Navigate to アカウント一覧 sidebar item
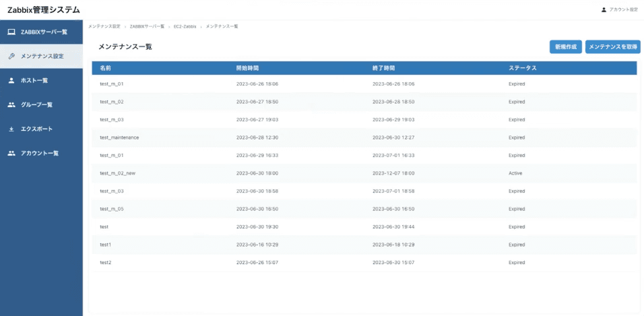The image size is (644, 316). 41,153
